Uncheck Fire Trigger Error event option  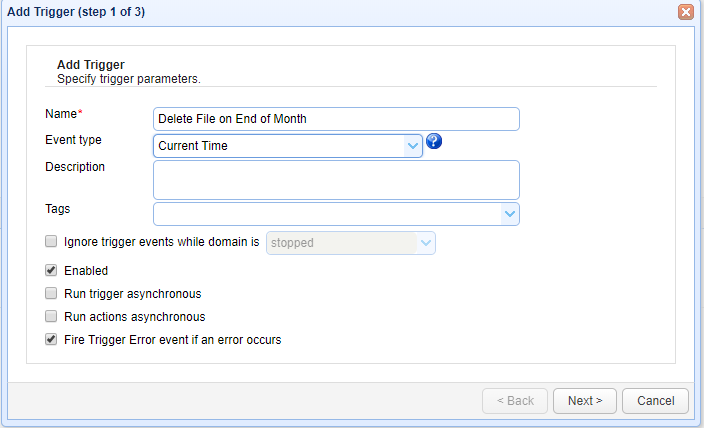[51, 339]
